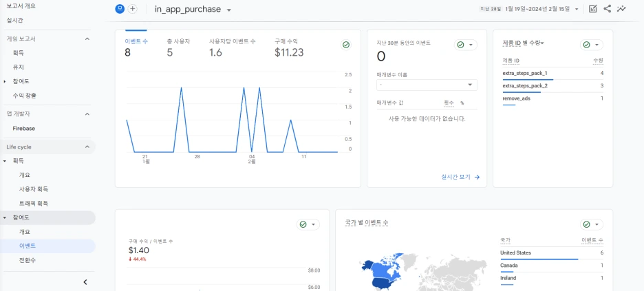This screenshot has height=291, width=644.
Task: Select the 사용자당 이벤트 수 metric tab
Action: point(233,47)
